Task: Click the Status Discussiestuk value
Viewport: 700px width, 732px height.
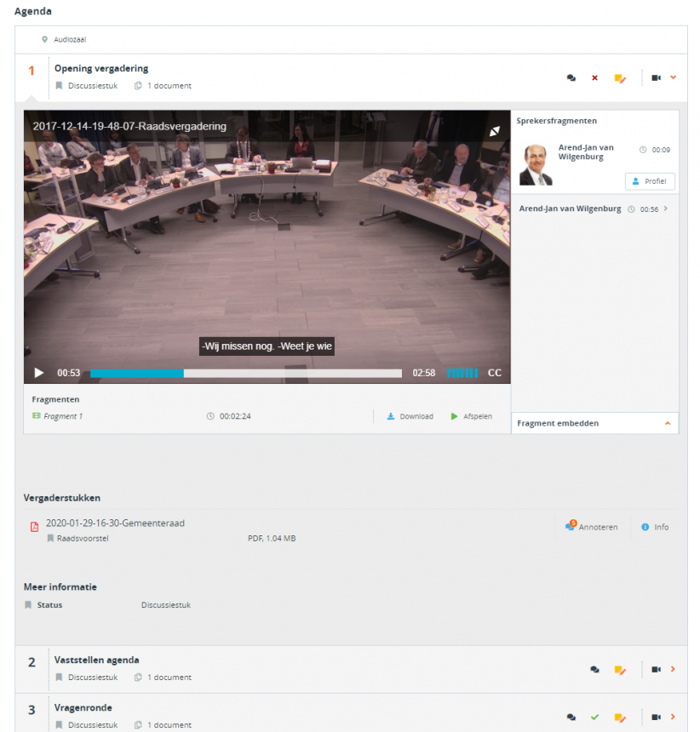Action: click(x=166, y=605)
